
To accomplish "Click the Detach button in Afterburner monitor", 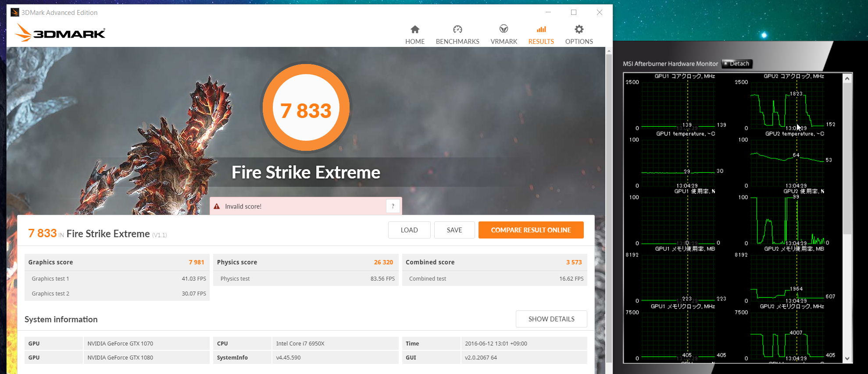I will (737, 64).
